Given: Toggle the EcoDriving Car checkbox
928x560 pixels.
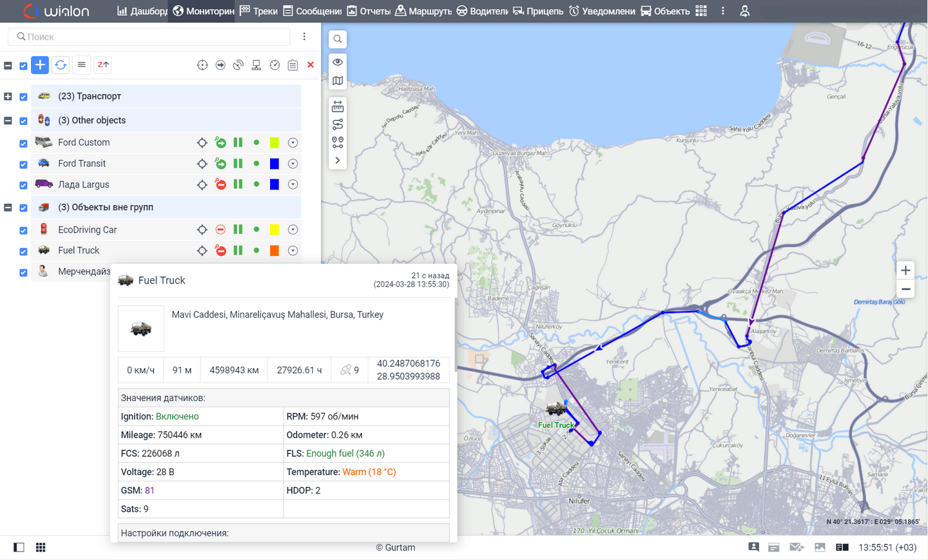Looking at the screenshot, I should click(23, 231).
